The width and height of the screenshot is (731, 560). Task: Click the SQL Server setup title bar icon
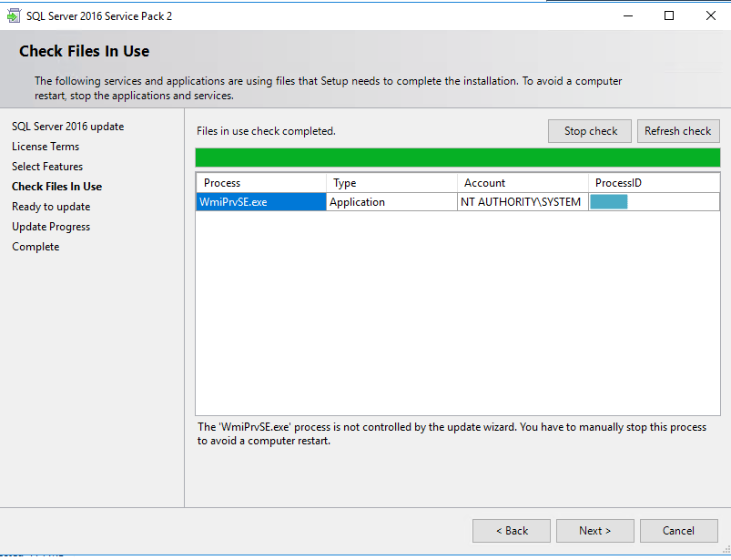[14, 15]
